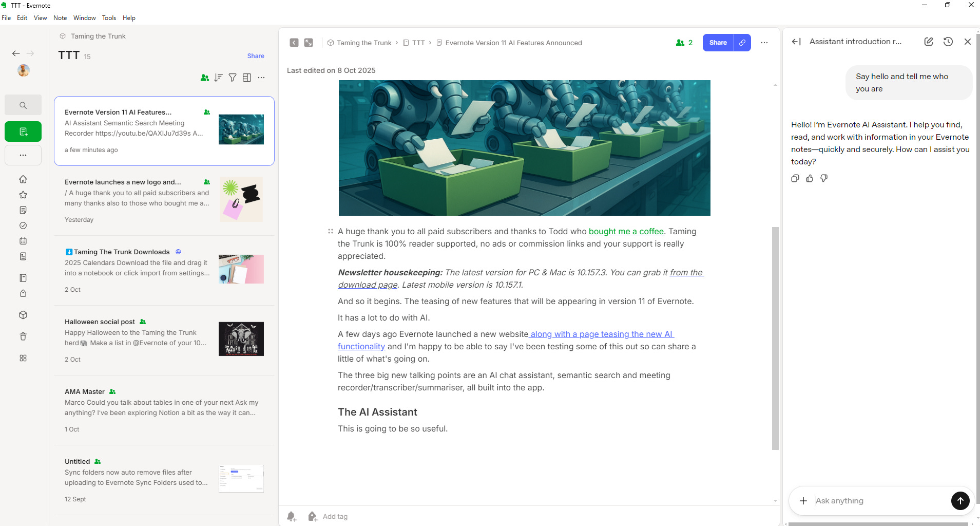Click the blue Share button
The height and width of the screenshot is (526, 980).
pyautogui.click(x=718, y=43)
